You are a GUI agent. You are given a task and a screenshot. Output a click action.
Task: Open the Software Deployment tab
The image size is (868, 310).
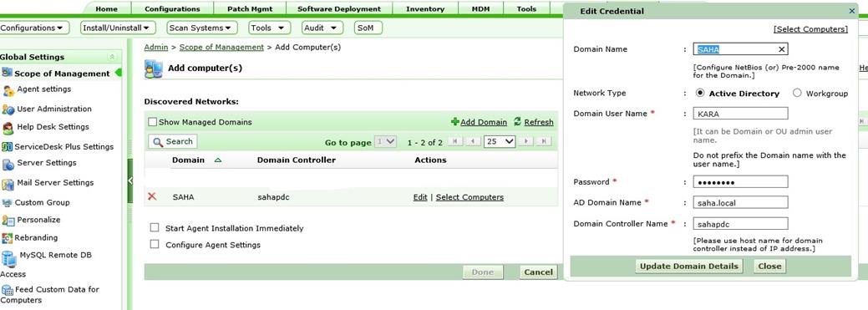pos(339,9)
